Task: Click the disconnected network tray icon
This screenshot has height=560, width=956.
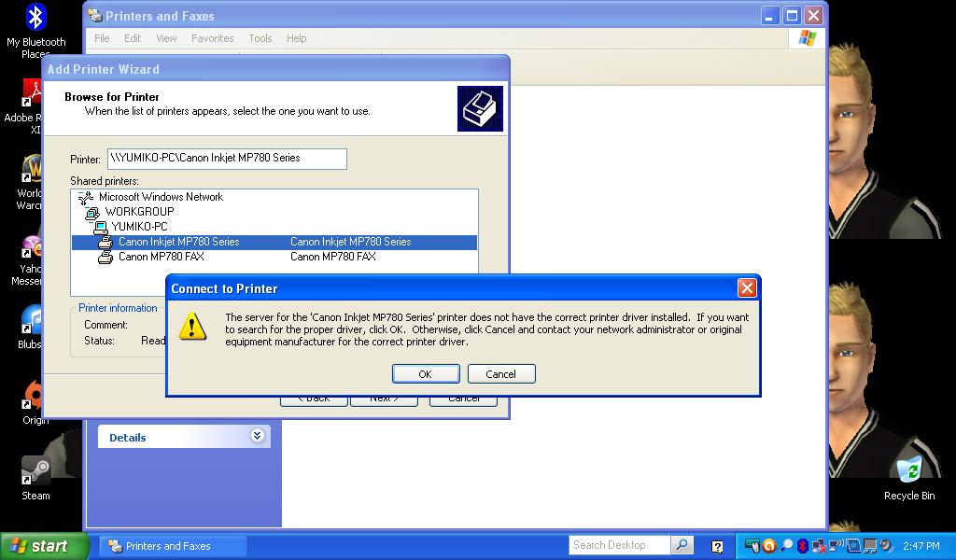Action: [820, 547]
